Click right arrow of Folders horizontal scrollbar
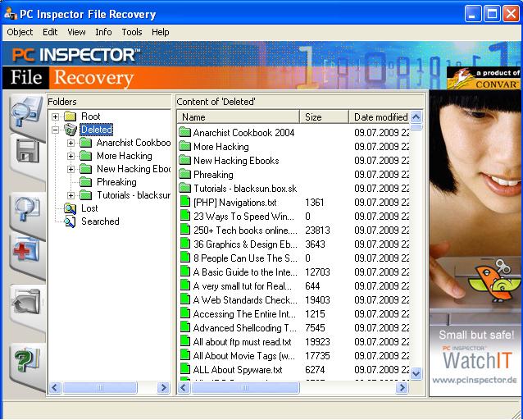This screenshot has width=523, height=420. [x=163, y=388]
